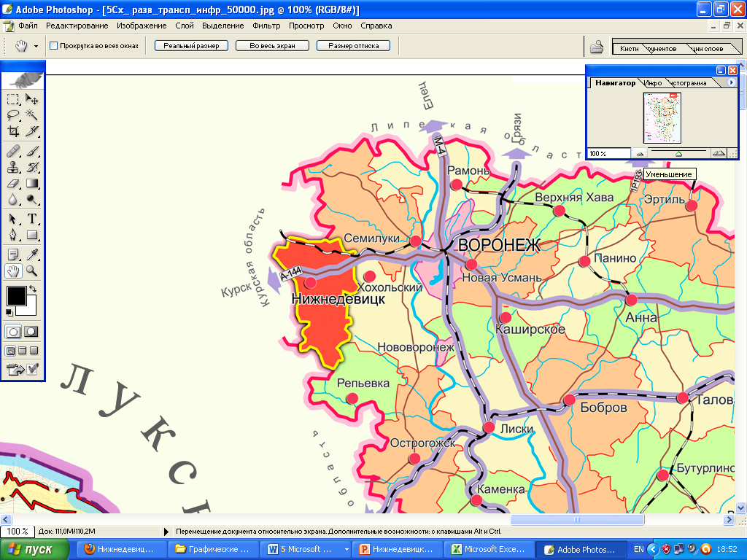Open the 'Фильтр' menu

266,26
